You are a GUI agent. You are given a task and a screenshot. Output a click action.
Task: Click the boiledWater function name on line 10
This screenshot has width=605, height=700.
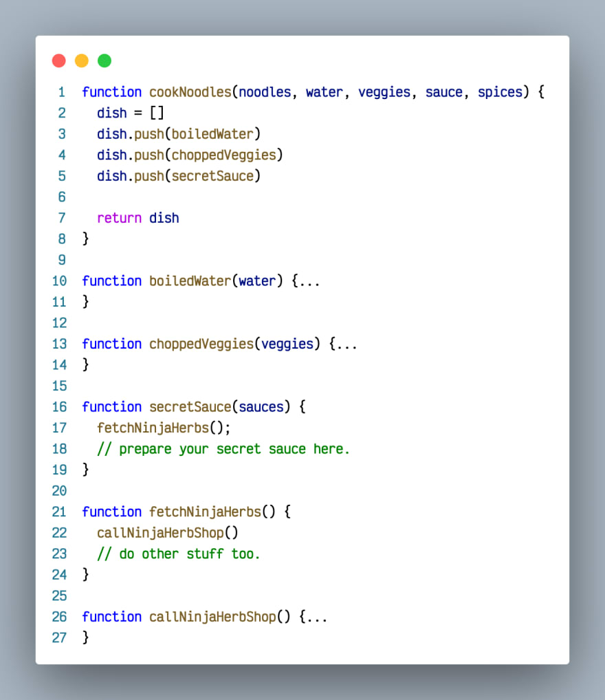pos(190,281)
